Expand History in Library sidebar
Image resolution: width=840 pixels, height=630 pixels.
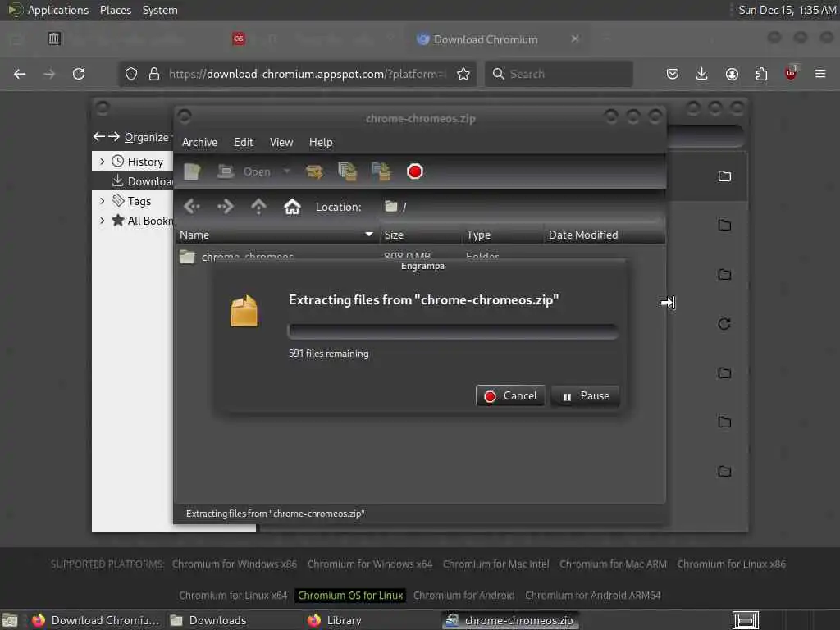click(103, 162)
